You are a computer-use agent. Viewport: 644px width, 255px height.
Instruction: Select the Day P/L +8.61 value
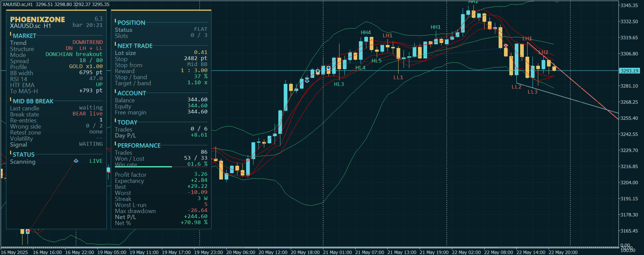pos(199,135)
